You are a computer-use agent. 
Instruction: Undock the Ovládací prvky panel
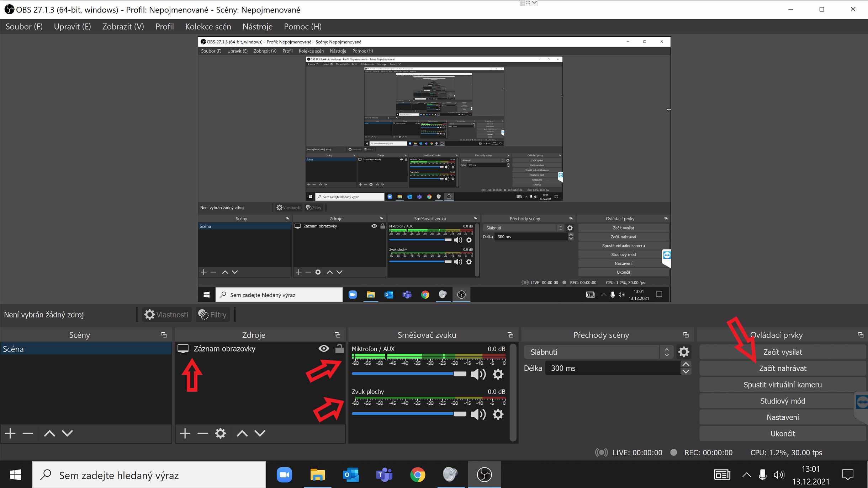click(861, 335)
